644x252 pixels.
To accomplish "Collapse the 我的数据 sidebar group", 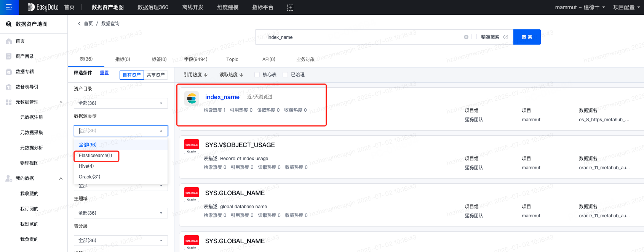I will tap(61, 178).
